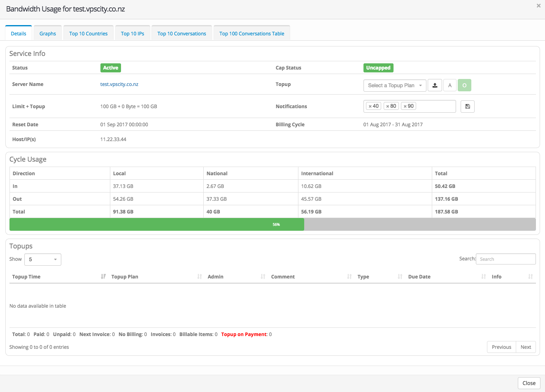Toggle the 'A' topup option button
The image size is (545, 392).
point(450,86)
